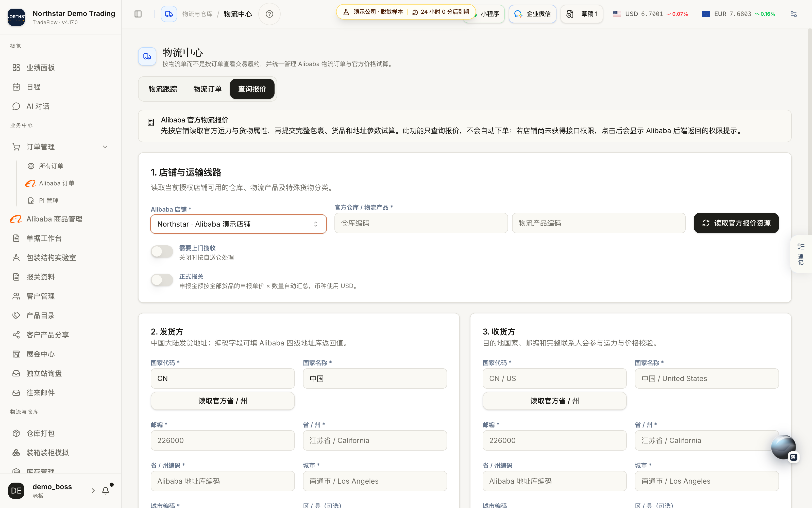
Task: Open the help question-mark icon
Action: tap(269, 14)
